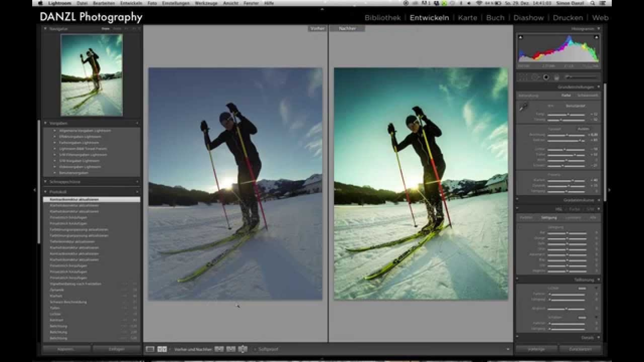Collapse the Protokoll panel
Image resolution: width=644 pixels, height=362 pixels.
(46, 192)
